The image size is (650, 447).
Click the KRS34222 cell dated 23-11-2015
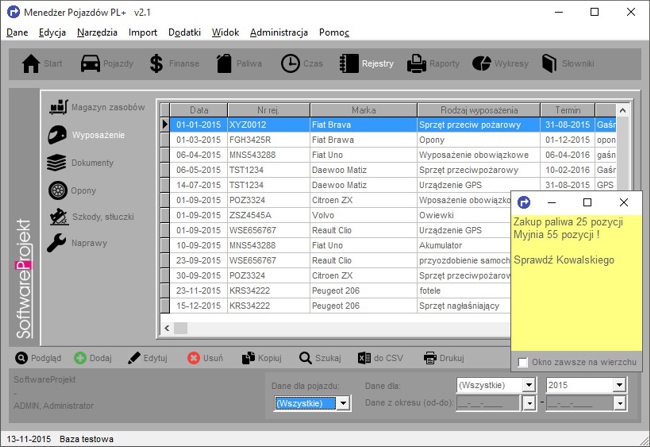point(269,291)
